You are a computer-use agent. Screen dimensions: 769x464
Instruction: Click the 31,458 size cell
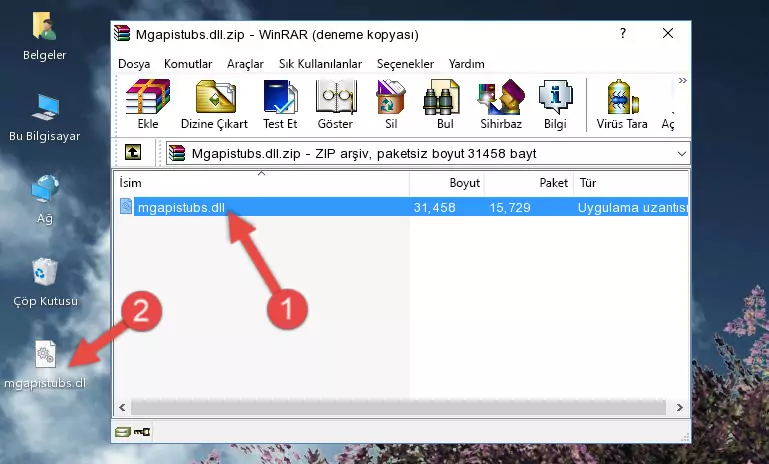(x=435, y=207)
